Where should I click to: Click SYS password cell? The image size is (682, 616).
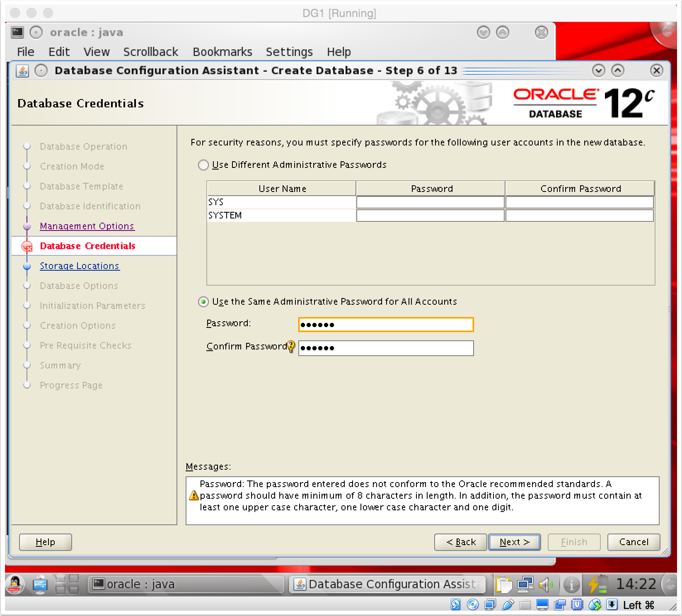tap(430, 202)
